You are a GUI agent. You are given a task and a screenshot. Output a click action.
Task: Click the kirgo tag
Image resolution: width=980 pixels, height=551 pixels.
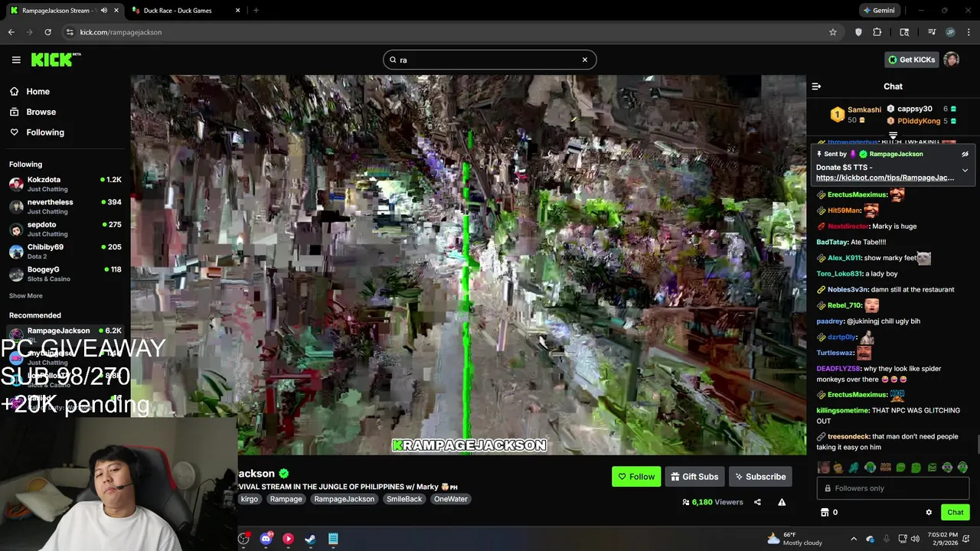pyautogui.click(x=250, y=499)
